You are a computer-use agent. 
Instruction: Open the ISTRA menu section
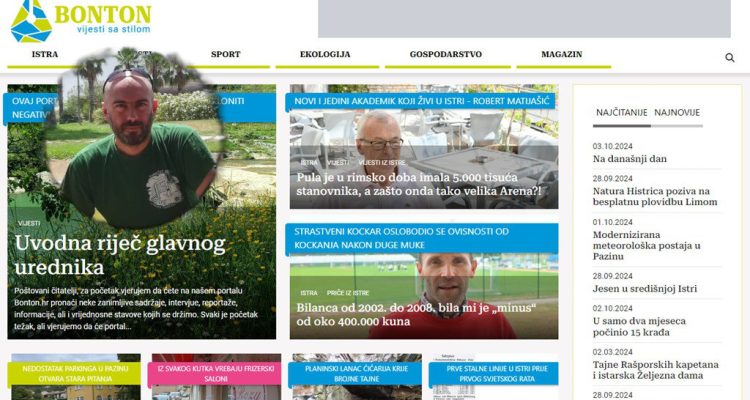(45, 55)
